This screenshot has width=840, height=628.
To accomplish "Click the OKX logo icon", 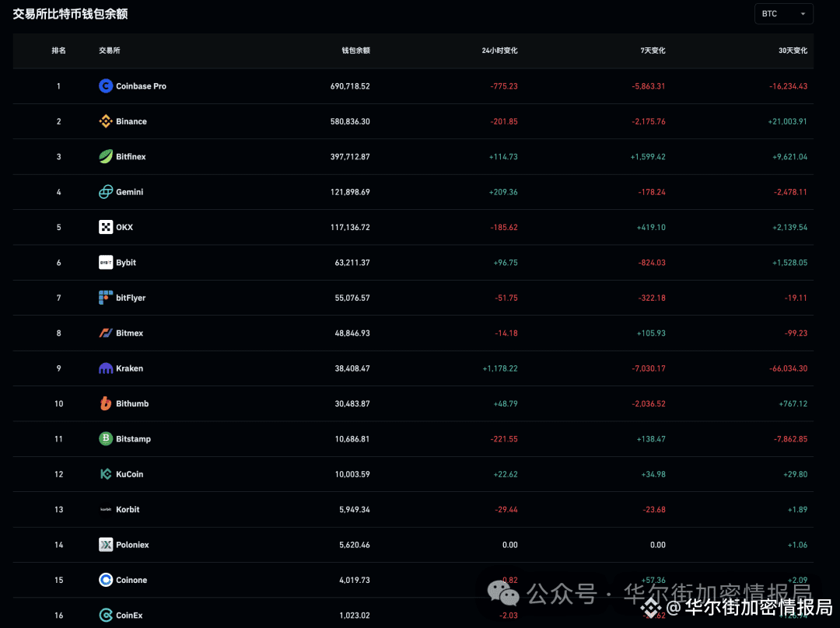I will tap(106, 227).
